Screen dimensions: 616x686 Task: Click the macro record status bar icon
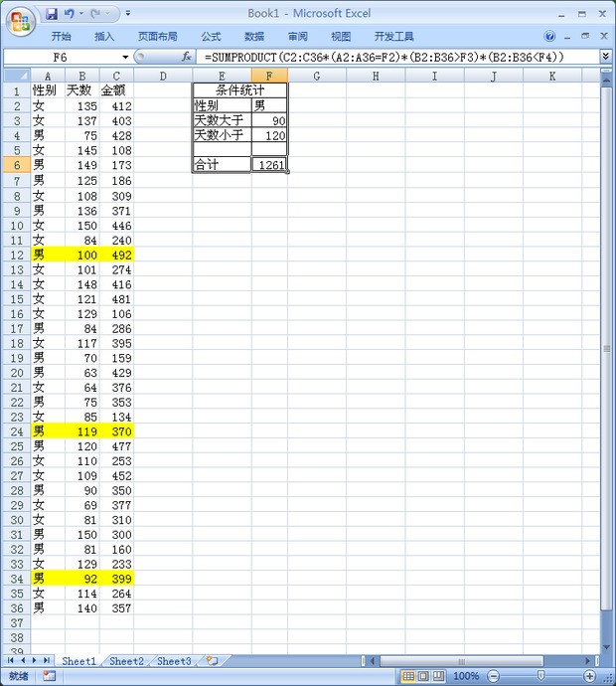point(49,676)
